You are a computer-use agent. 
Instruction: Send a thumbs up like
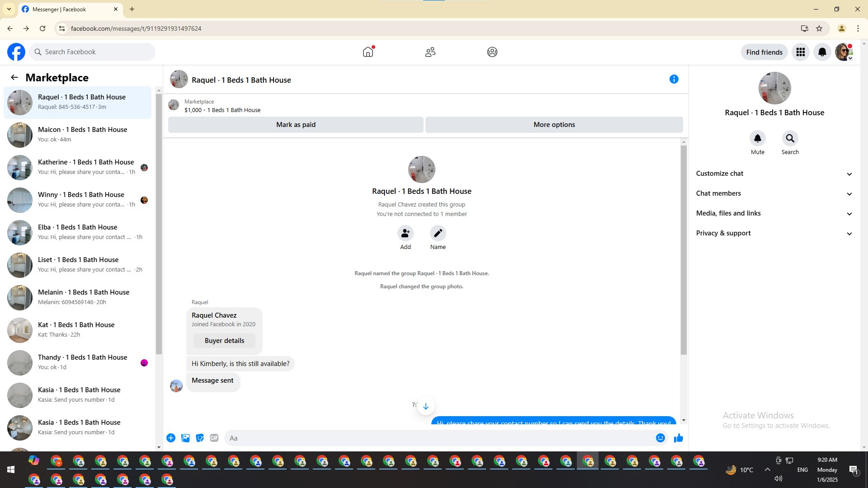pyautogui.click(x=678, y=438)
